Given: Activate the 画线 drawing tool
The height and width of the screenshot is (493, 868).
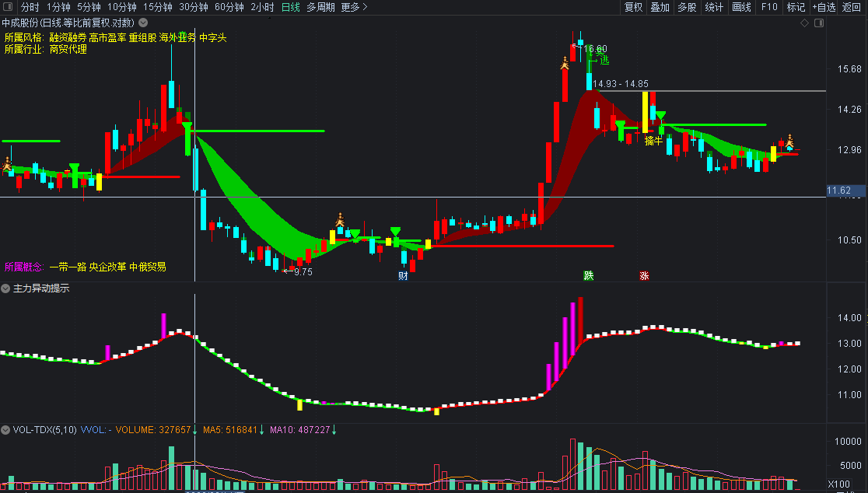Looking at the screenshot, I should point(741,7).
